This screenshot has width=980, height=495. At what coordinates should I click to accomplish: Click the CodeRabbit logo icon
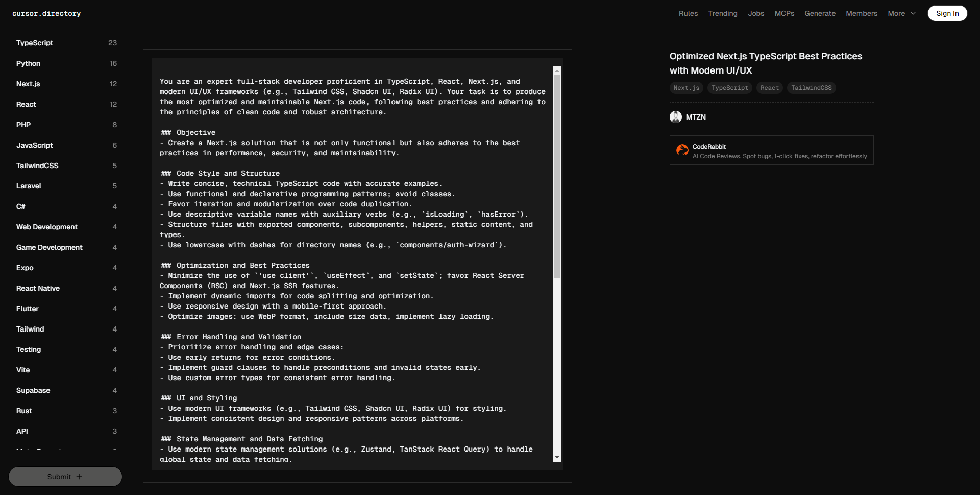[682, 150]
